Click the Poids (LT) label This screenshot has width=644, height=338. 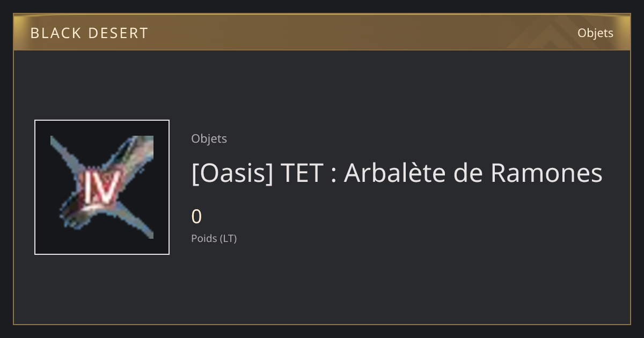click(x=214, y=238)
